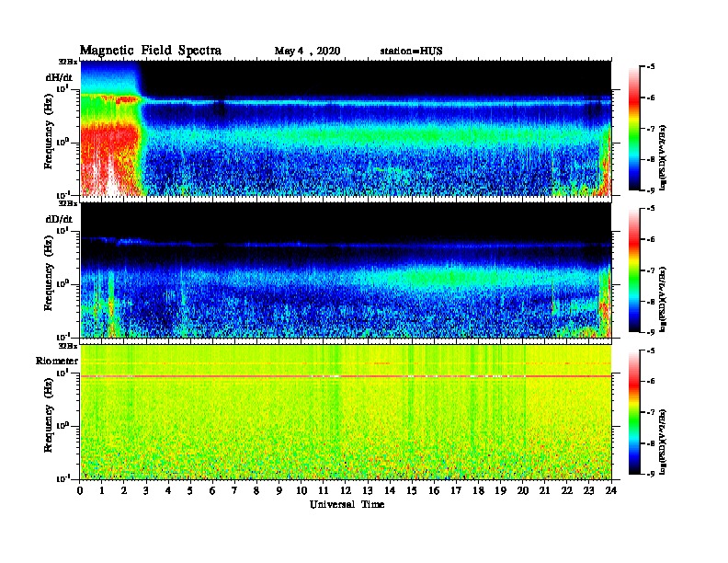Screen dimensions: 728x563
Task: Click the log(PSD) unit label beside Riometer color scale
Action: (x=663, y=442)
